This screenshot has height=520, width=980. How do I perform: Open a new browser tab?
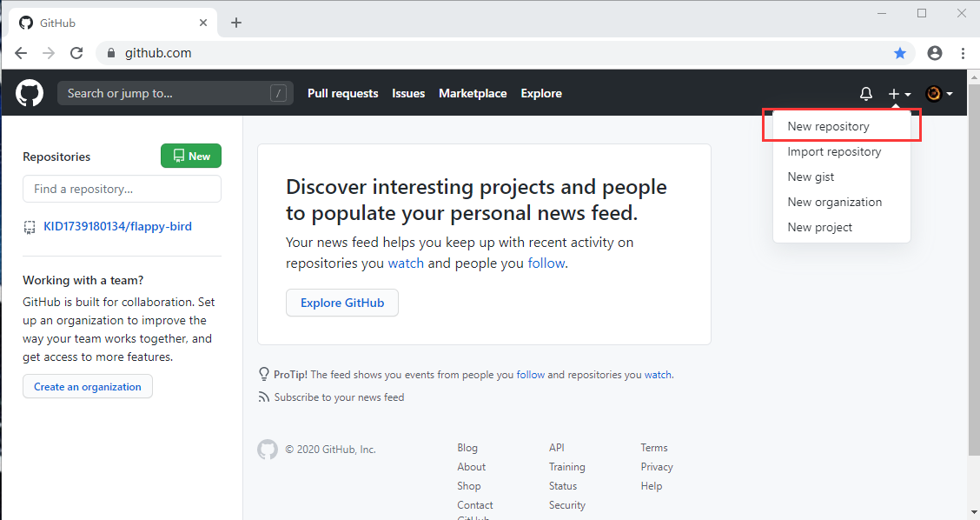coord(235,23)
